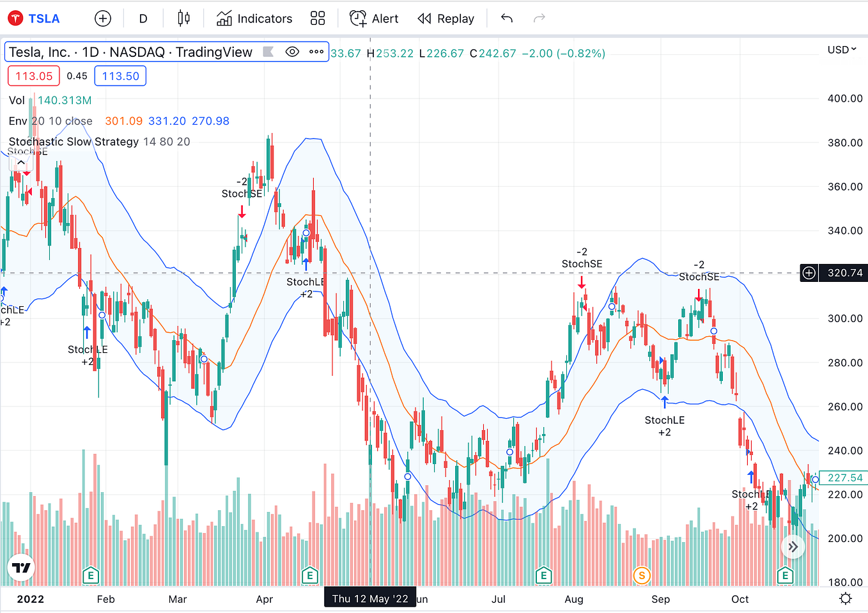868x613 pixels.
Task: Click the 113.50 buy button
Action: tap(120, 75)
